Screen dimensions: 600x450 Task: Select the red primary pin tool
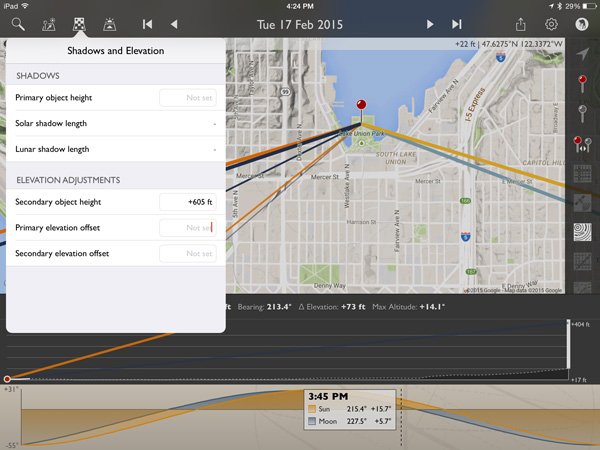(583, 83)
